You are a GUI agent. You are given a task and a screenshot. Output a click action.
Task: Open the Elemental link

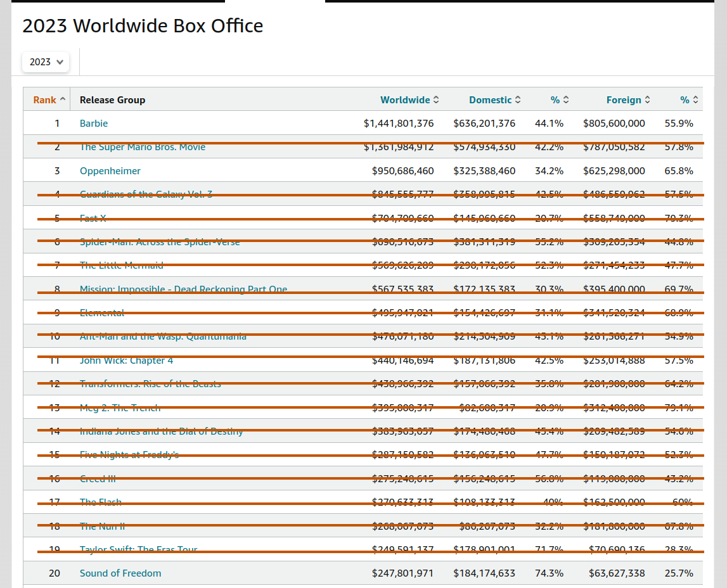coord(102,313)
